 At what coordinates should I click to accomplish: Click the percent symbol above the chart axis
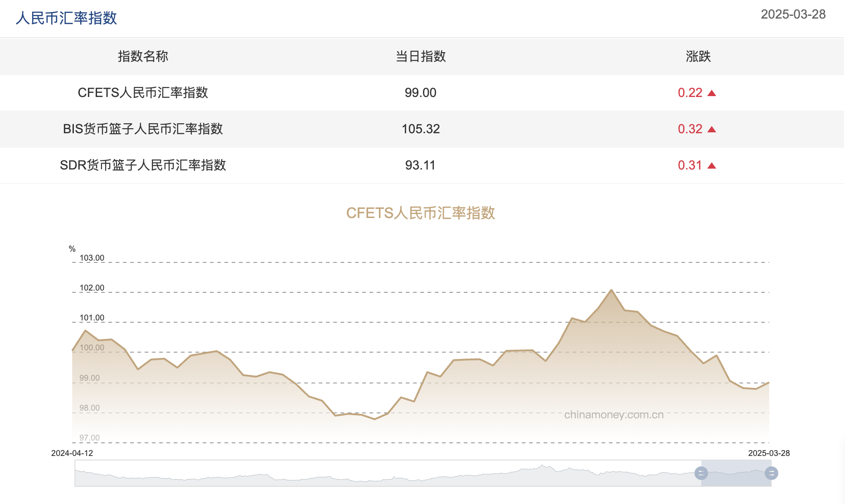(72, 248)
